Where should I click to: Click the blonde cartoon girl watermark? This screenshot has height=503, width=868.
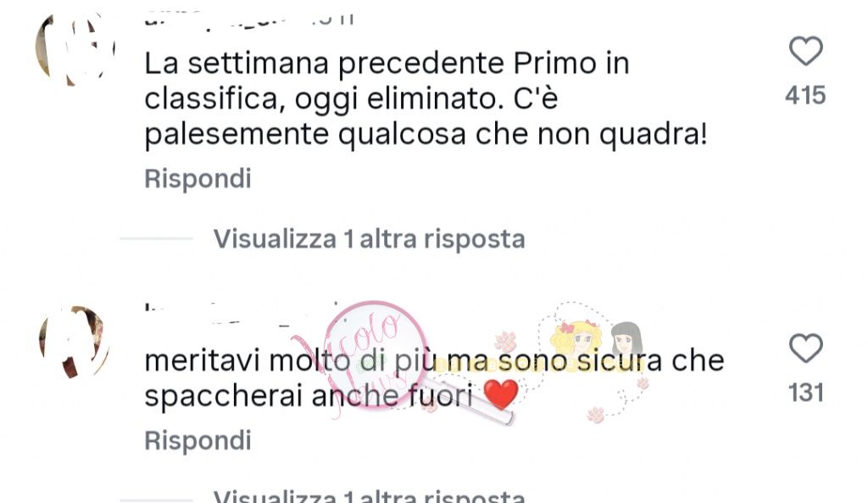click(576, 337)
